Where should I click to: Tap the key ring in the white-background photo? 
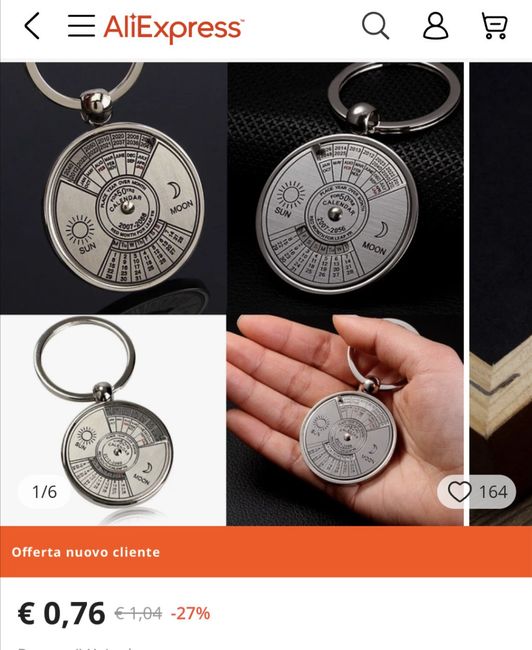click(x=85, y=359)
